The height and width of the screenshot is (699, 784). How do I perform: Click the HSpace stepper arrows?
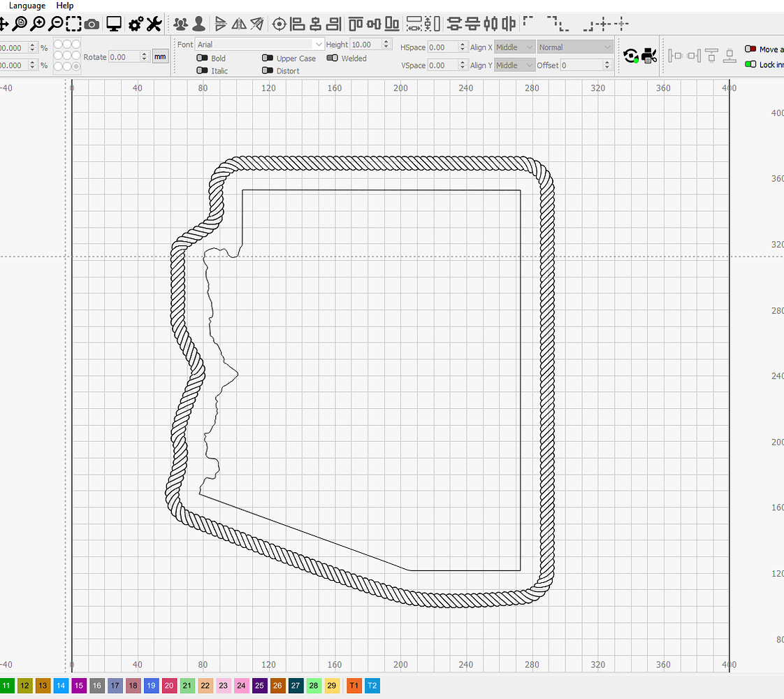point(463,47)
